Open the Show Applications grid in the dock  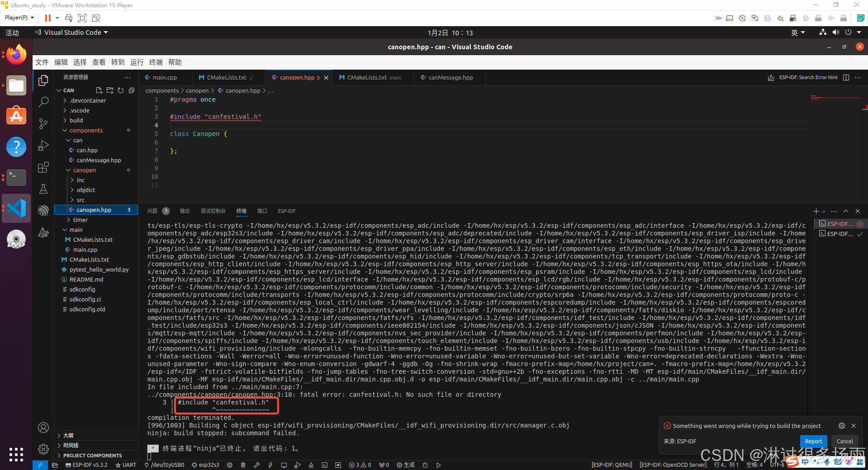(x=16, y=454)
